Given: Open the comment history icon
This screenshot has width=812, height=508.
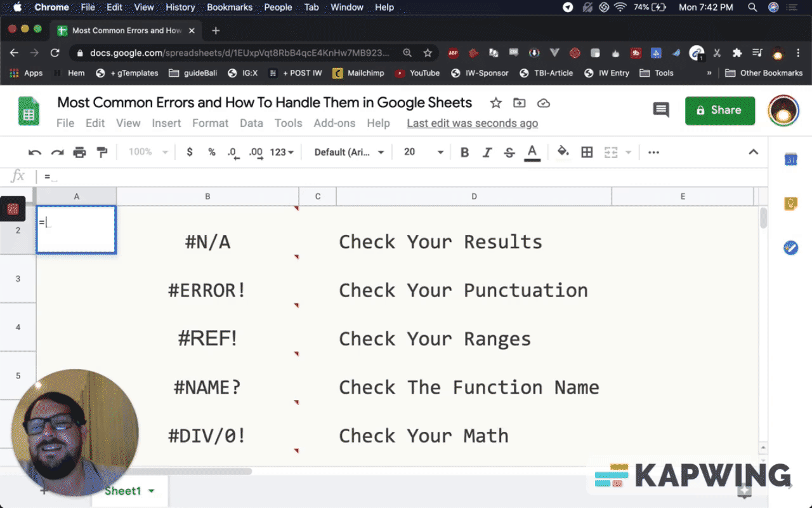Looking at the screenshot, I should click(x=661, y=110).
